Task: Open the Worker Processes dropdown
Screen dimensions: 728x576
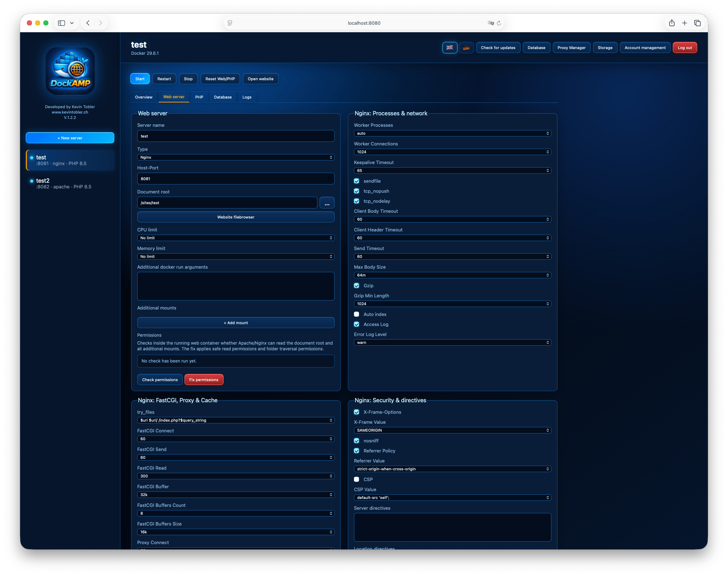Action: pyautogui.click(x=452, y=133)
